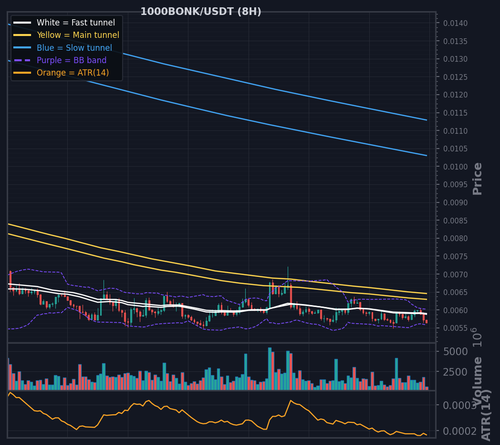Screen dimensions: 500x445
Task: Click the blue line sample in legend
Action: pos(22,48)
